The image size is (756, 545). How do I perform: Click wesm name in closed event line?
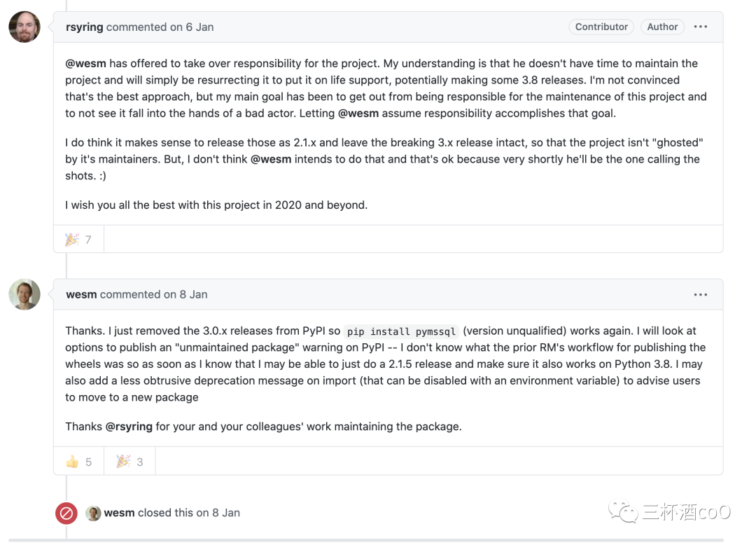coord(119,513)
